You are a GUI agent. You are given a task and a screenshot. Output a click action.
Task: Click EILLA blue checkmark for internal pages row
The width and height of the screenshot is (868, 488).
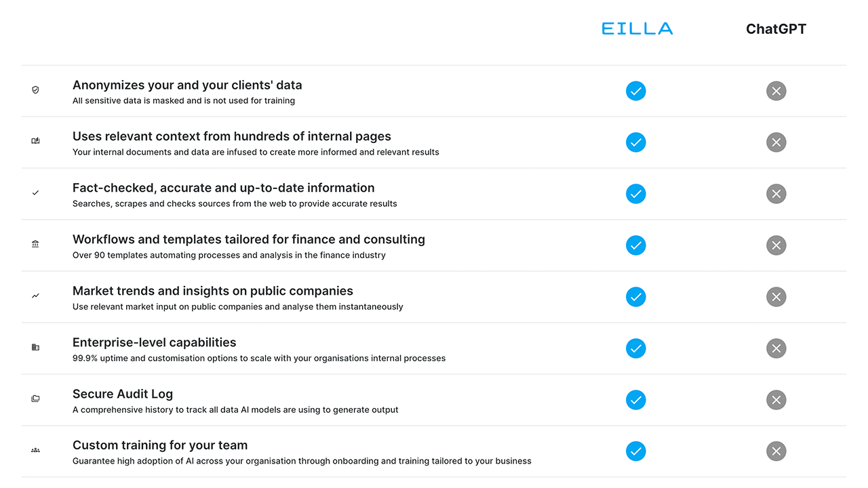tap(635, 142)
